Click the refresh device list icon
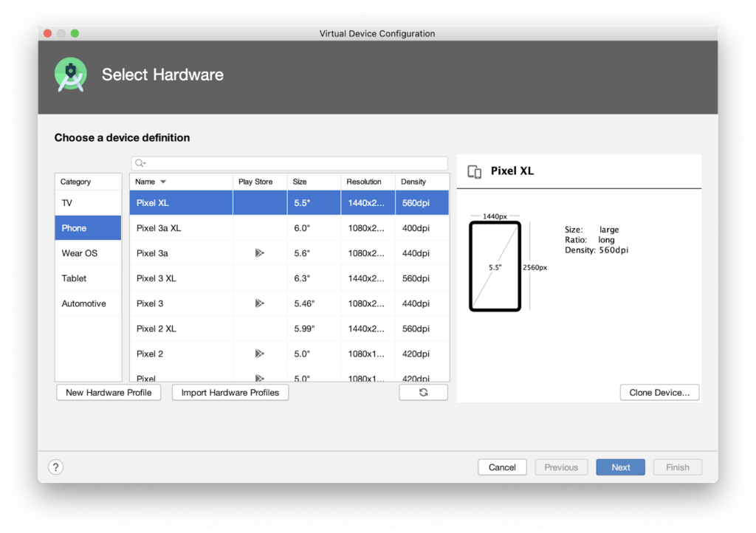This screenshot has width=756, height=533. 423,393
